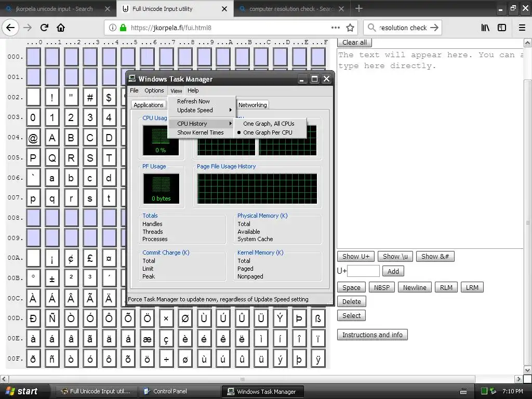
Task: Submit search with the arrow icon
Action: pos(434,28)
